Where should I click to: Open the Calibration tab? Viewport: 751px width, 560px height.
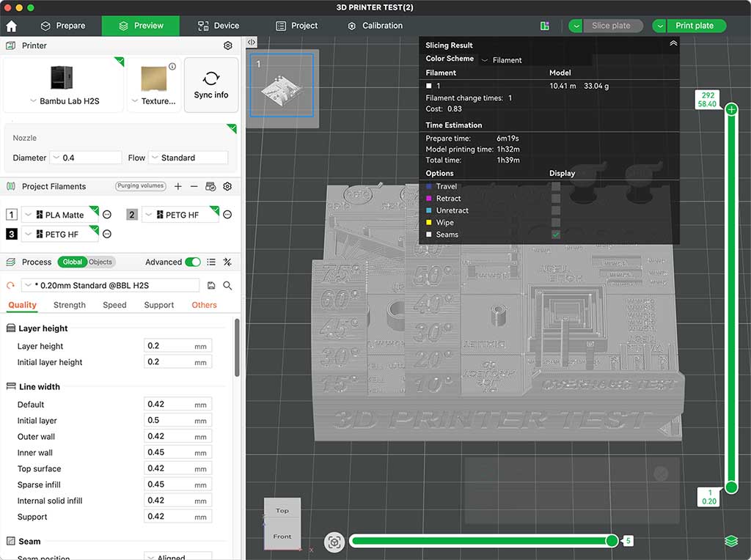(x=375, y=26)
